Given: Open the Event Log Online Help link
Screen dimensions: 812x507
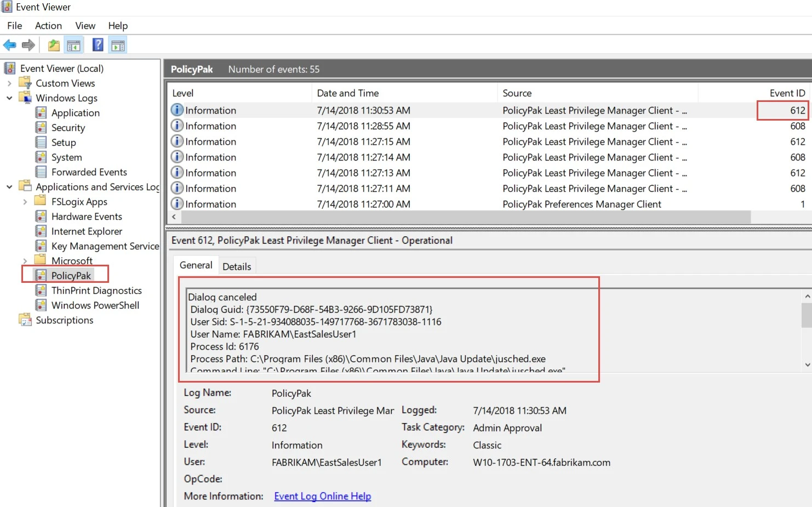Looking at the screenshot, I should 322,495.
